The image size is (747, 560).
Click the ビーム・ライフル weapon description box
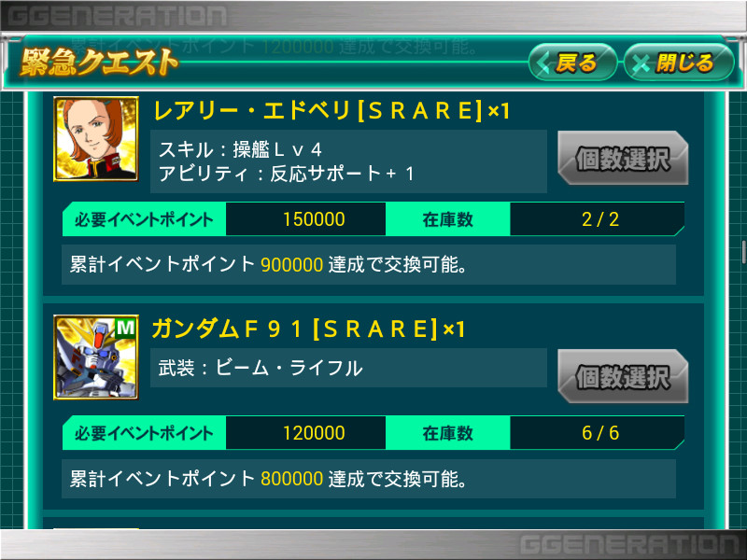coord(348,368)
